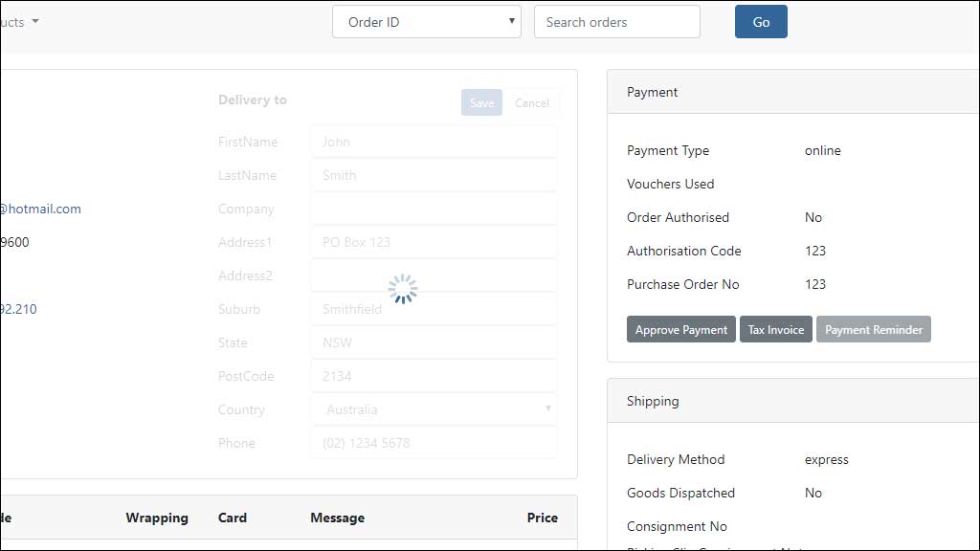
Task: Click the Order Authorised label
Action: point(678,217)
